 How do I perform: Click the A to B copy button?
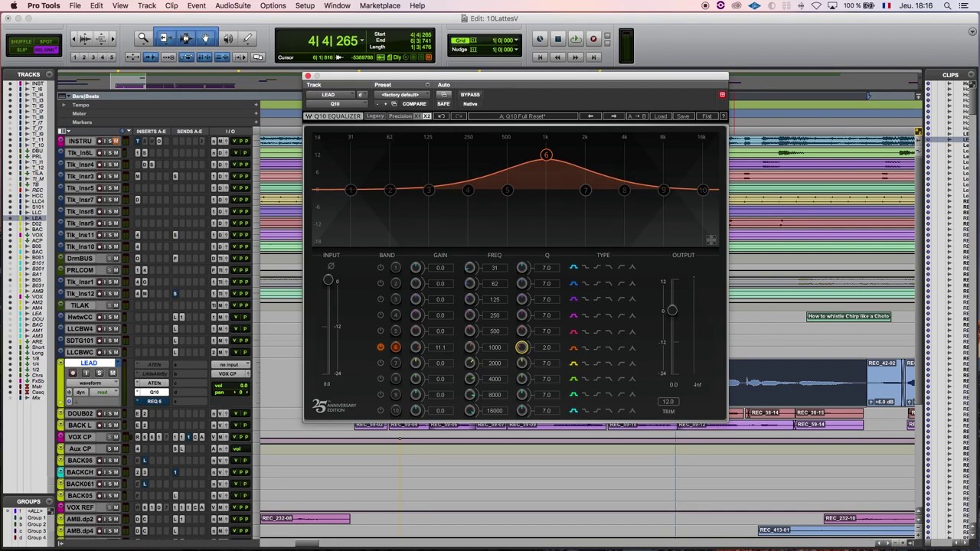pyautogui.click(x=637, y=116)
